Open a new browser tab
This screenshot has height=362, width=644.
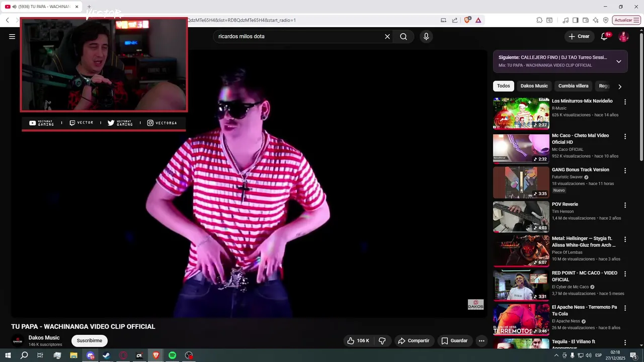pos(89,7)
